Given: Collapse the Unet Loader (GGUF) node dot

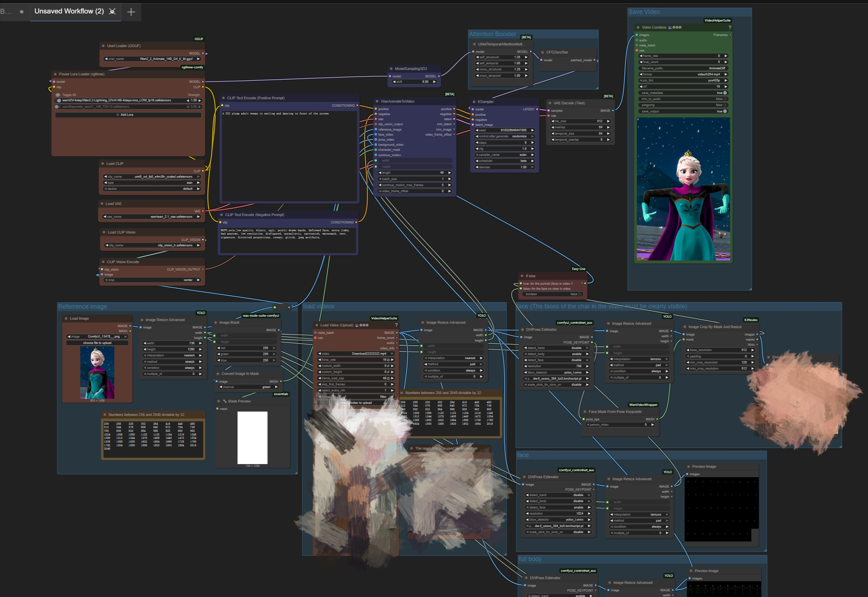Looking at the screenshot, I should tap(103, 46).
